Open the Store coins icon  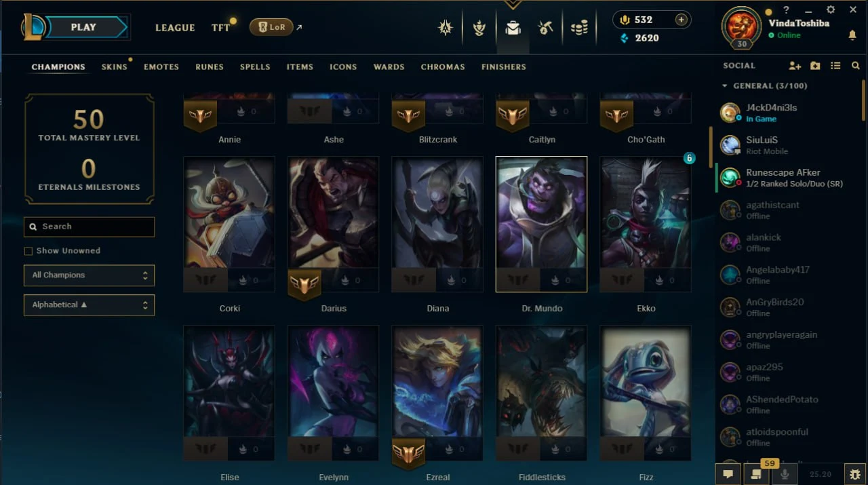point(578,28)
